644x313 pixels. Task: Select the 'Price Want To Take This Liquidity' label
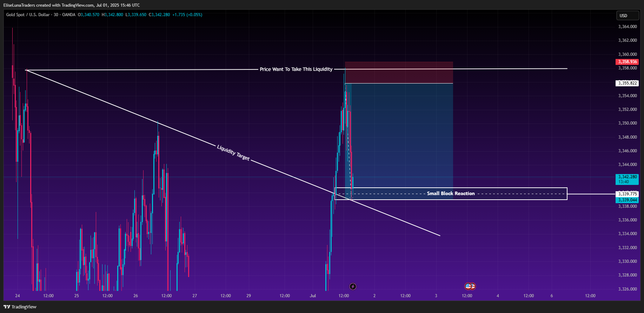pos(296,69)
